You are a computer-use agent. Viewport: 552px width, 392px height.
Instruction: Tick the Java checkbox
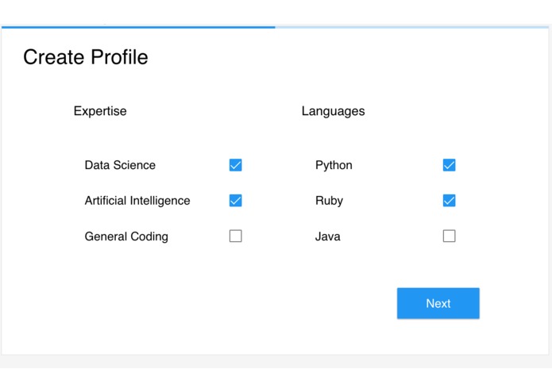tap(449, 236)
